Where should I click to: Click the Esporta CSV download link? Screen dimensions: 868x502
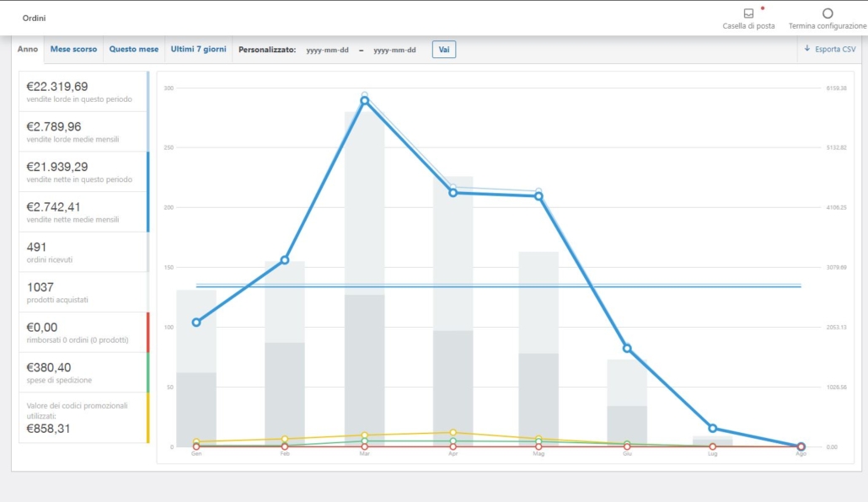tap(830, 50)
